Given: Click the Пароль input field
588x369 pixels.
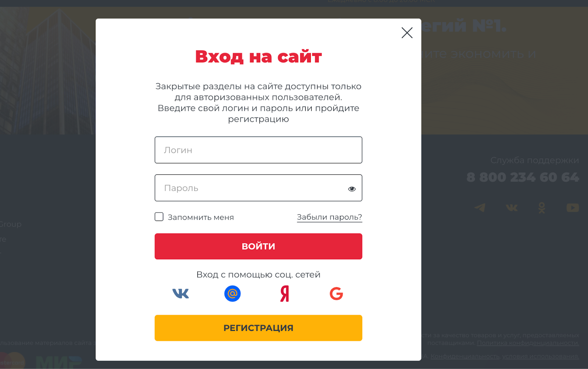Looking at the screenshot, I should pyautogui.click(x=254, y=188).
